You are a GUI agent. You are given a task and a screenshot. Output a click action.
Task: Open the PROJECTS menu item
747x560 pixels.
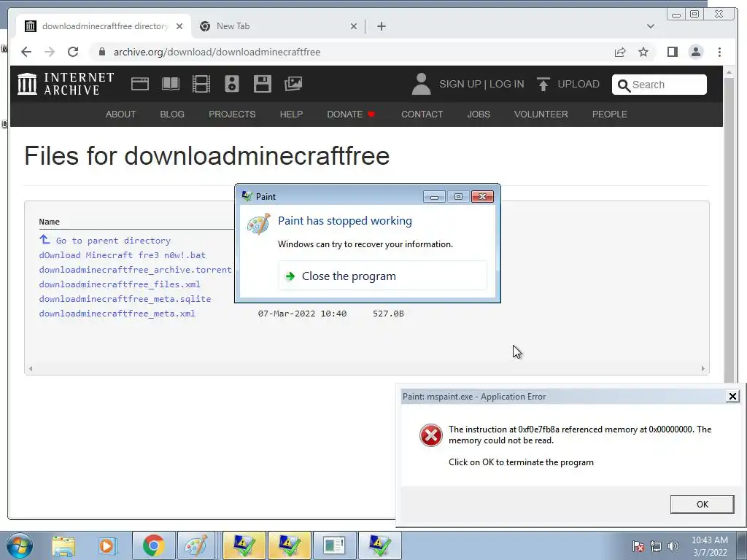tap(232, 114)
